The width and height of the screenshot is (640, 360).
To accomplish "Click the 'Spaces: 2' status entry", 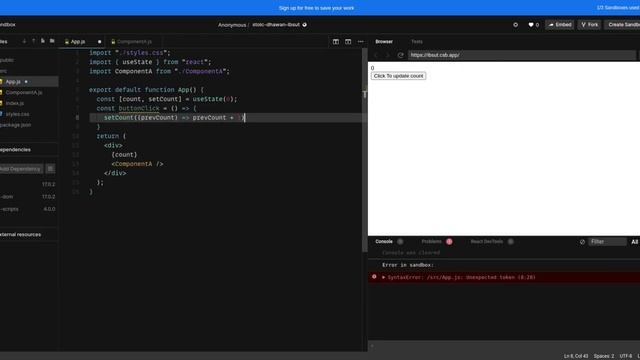I will (604, 356).
